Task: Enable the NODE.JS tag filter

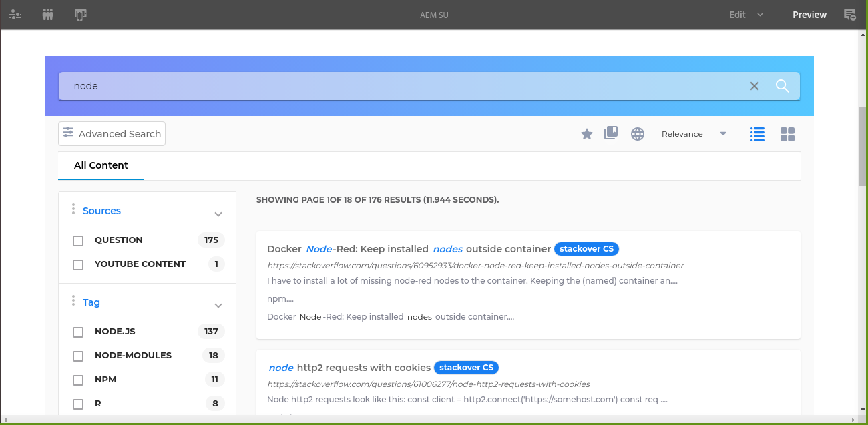Action: tap(78, 332)
